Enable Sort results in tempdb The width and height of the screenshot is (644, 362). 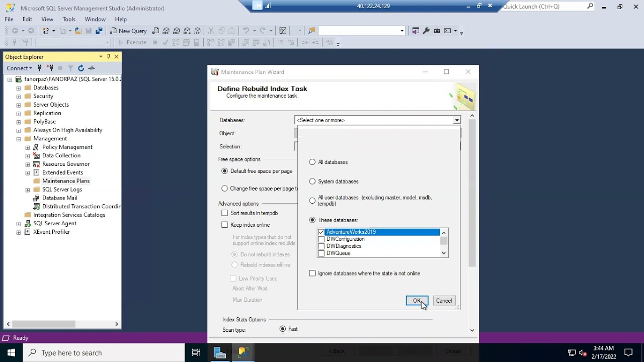[x=225, y=213]
